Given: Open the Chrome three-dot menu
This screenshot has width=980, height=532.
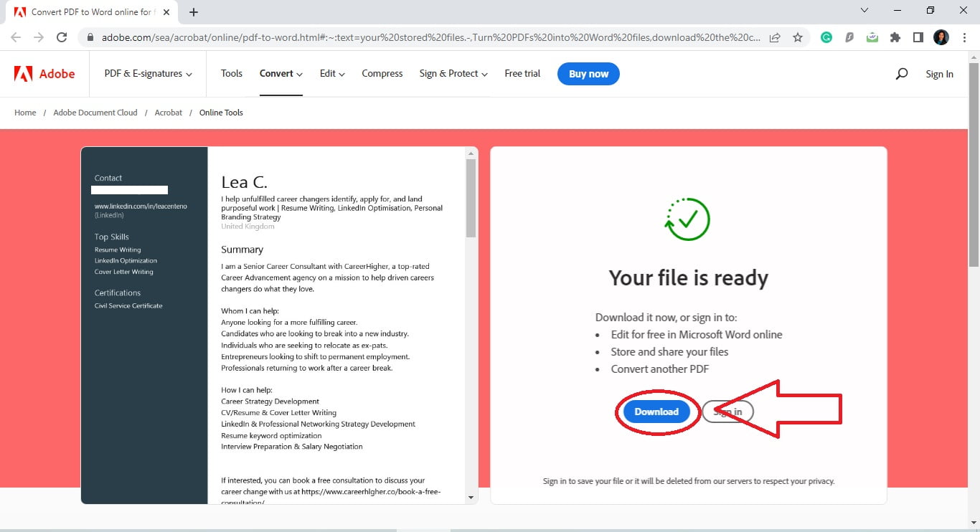Looking at the screenshot, I should pos(964,37).
